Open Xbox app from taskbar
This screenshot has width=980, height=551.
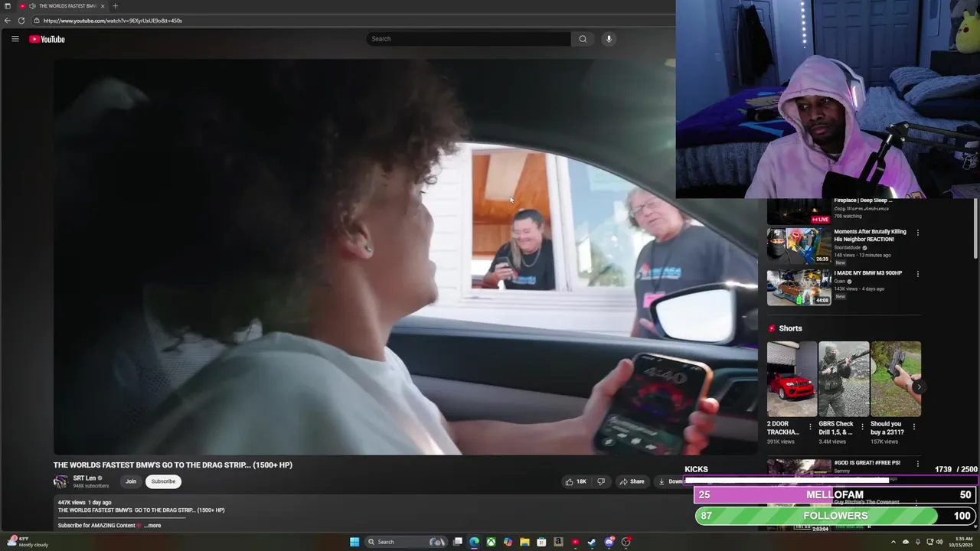[491, 542]
